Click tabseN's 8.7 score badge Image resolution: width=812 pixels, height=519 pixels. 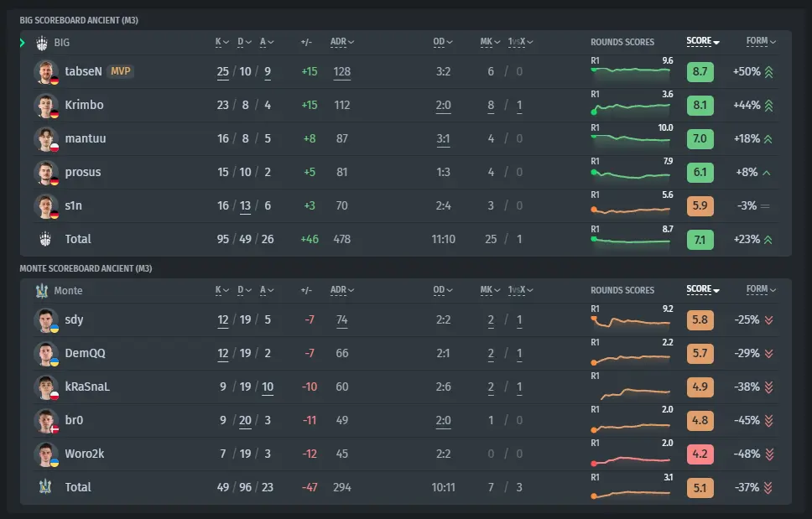700,72
